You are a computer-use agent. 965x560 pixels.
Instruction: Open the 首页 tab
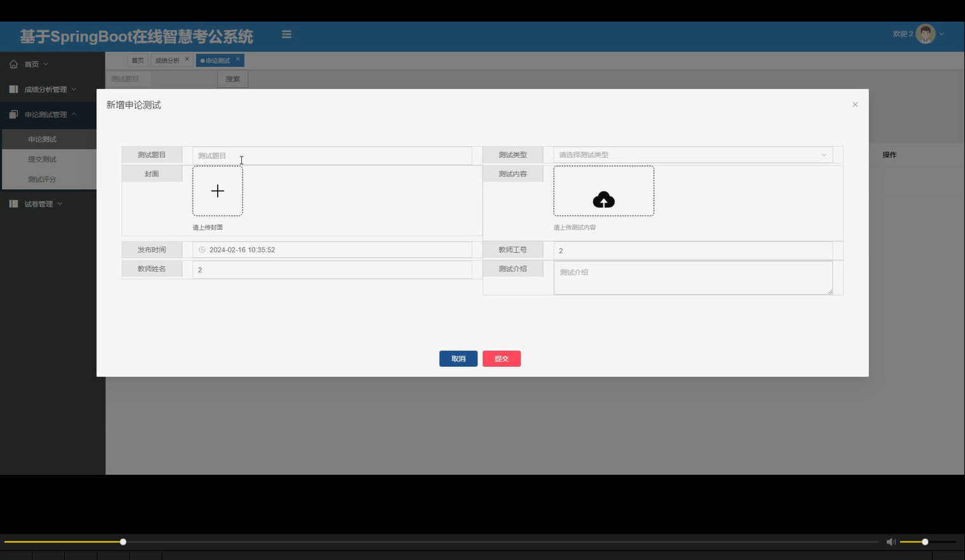coord(137,59)
